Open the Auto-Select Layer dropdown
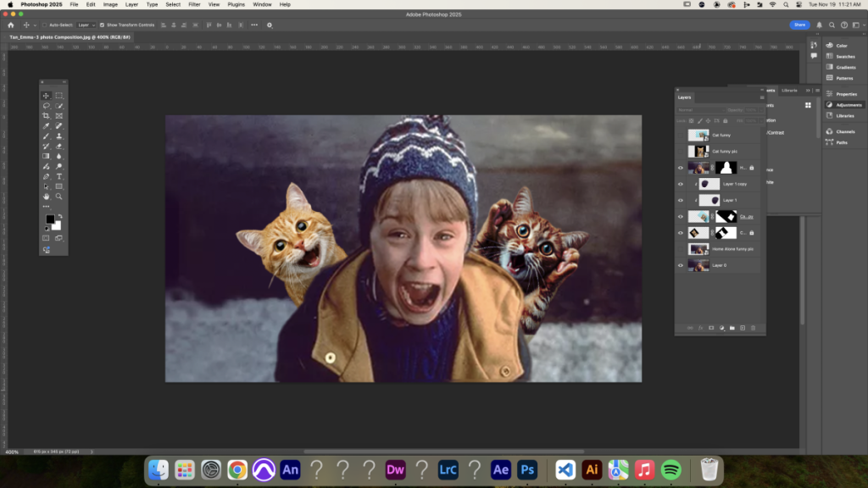This screenshot has width=868, height=488. tap(86, 25)
